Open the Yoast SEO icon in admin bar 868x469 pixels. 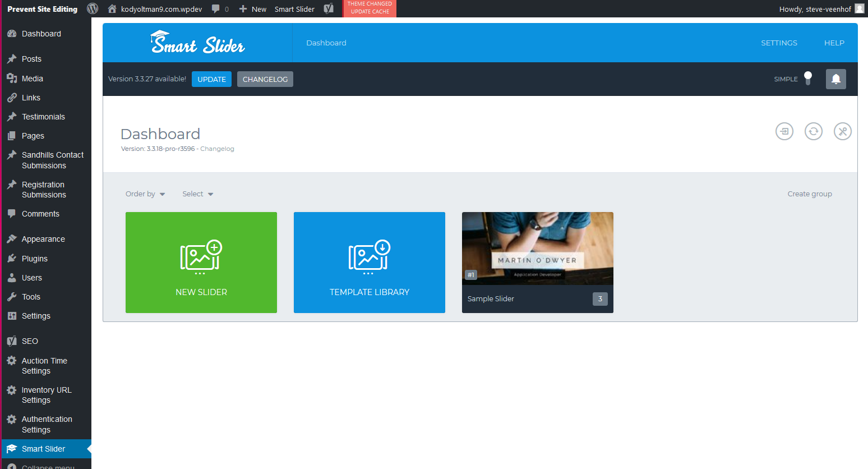click(329, 9)
